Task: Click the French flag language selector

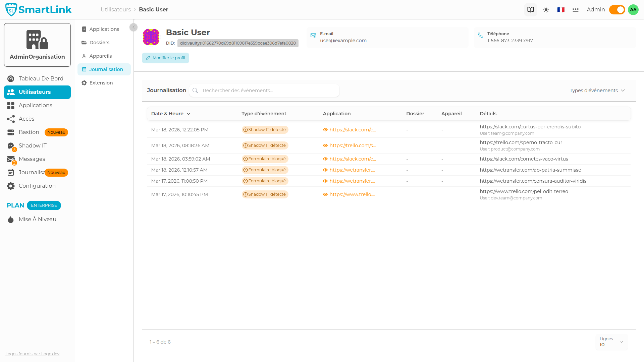Action: tap(560, 9)
